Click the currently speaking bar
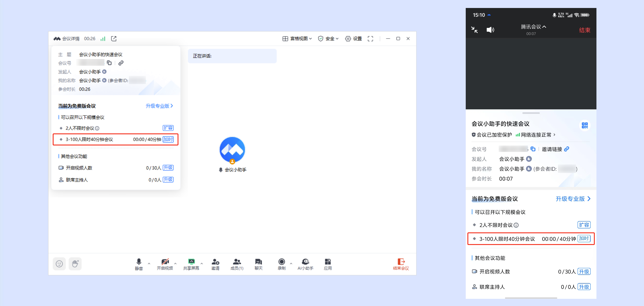This screenshot has width=644, height=306. click(x=232, y=56)
